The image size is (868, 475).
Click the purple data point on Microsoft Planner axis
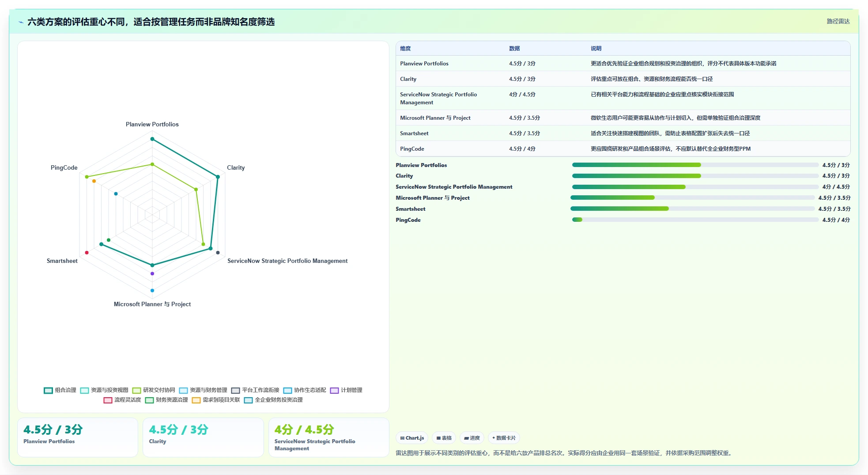tap(152, 274)
